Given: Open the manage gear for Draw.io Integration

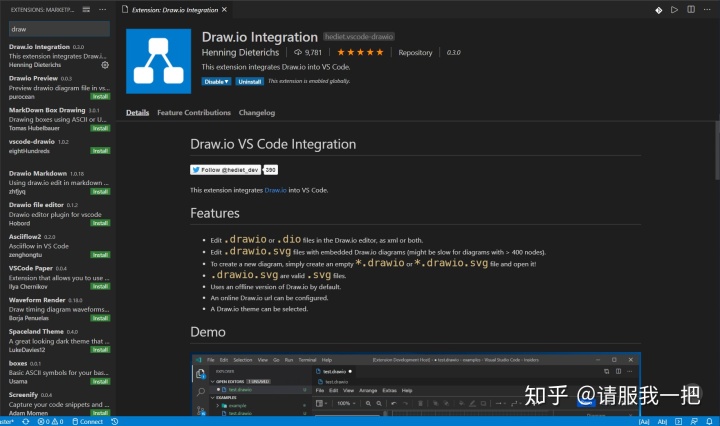Looking at the screenshot, I should pos(105,65).
